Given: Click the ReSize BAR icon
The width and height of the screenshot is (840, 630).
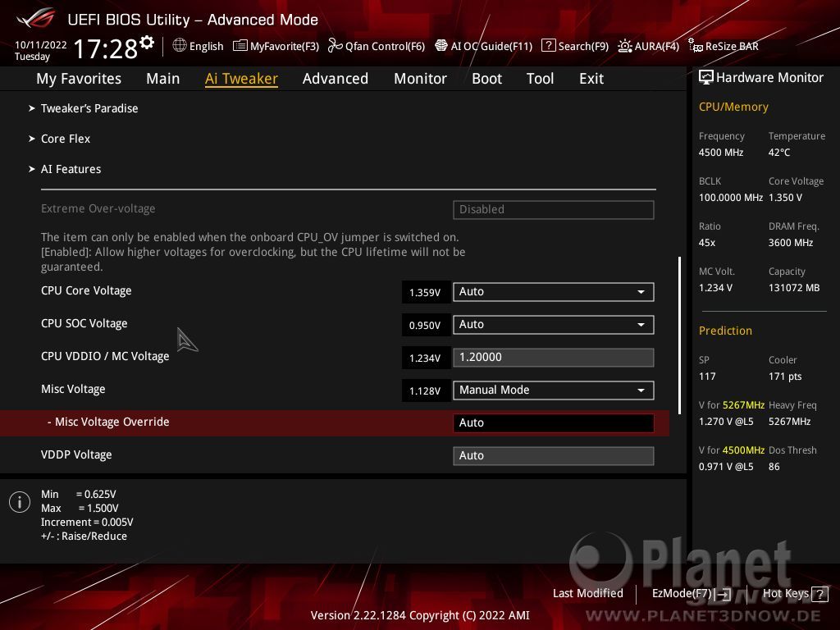Looking at the screenshot, I should tap(696, 46).
